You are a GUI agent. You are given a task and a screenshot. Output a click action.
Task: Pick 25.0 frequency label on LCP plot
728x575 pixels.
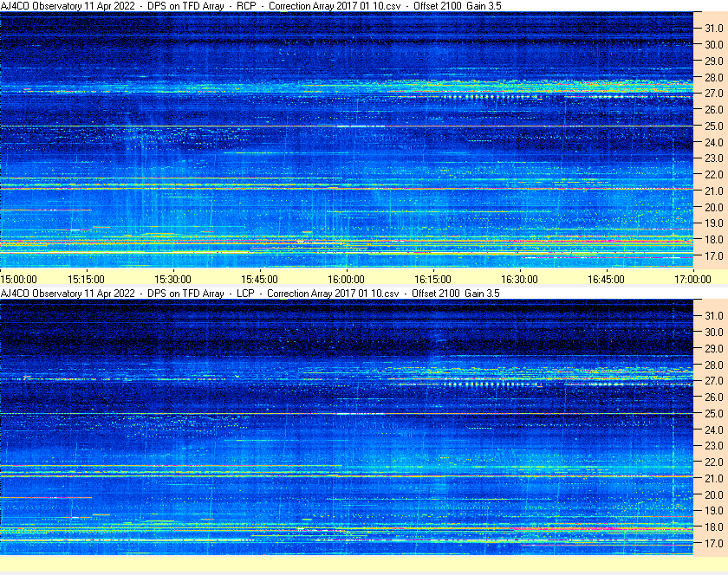(x=714, y=413)
